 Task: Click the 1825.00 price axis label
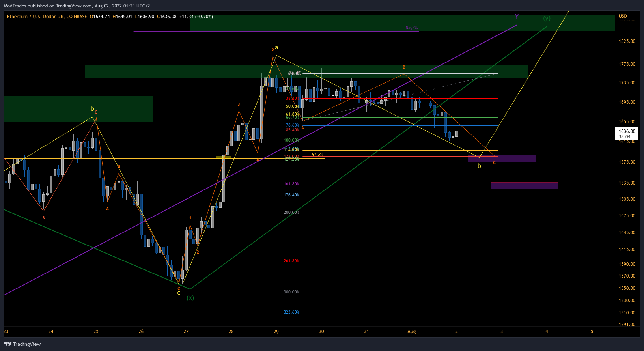[x=627, y=41]
